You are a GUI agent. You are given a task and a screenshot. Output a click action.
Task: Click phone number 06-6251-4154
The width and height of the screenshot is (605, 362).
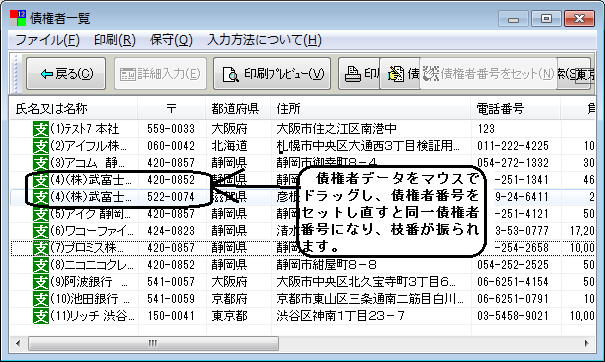tap(512, 282)
